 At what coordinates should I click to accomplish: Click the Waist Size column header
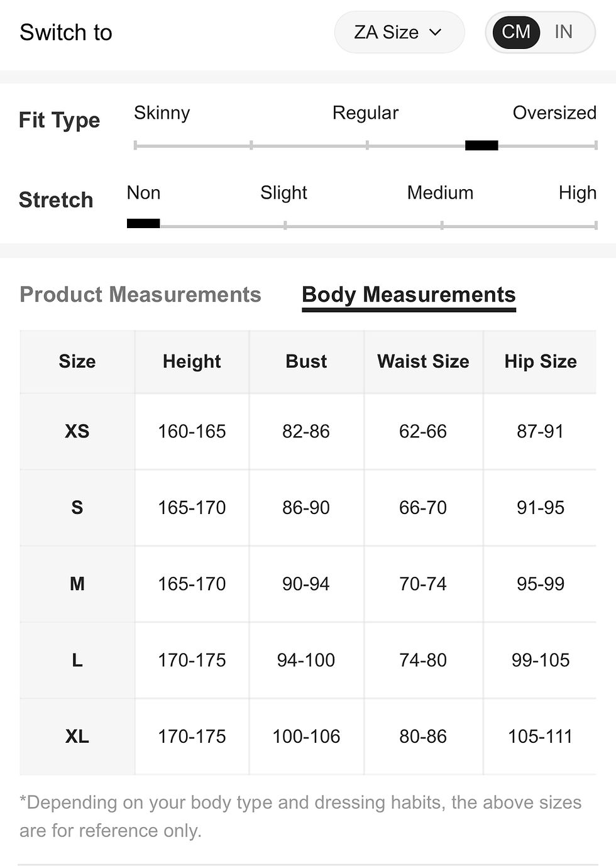point(423,361)
